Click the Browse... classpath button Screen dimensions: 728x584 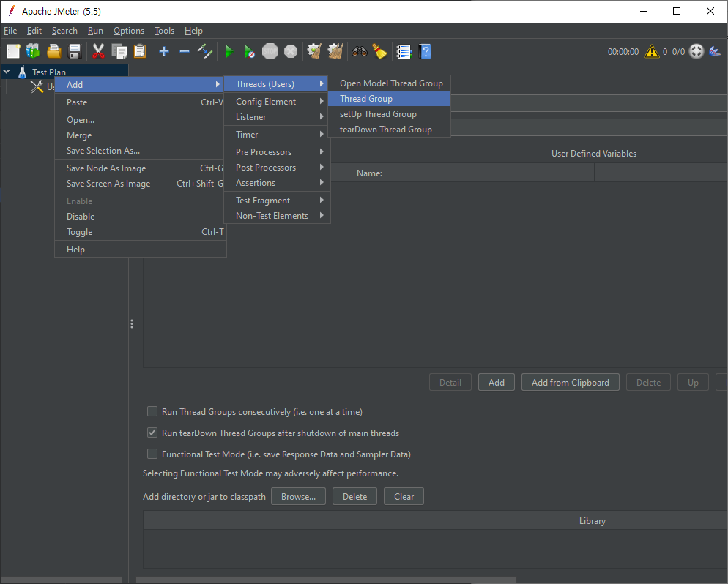click(x=298, y=496)
